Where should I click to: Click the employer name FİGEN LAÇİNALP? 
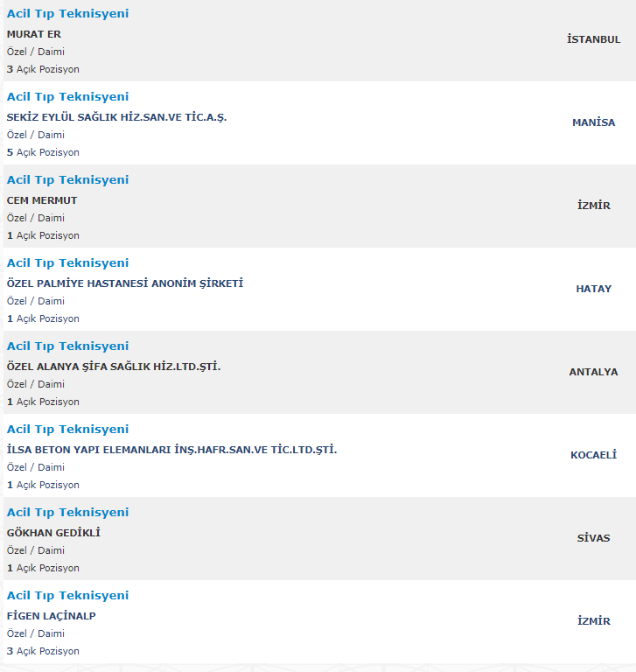pyautogui.click(x=51, y=616)
